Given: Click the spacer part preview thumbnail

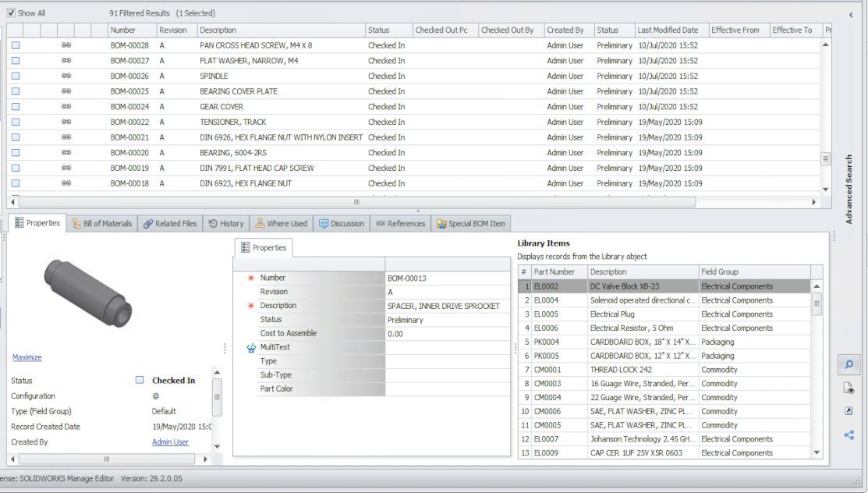Looking at the screenshot, I should click(87, 292).
